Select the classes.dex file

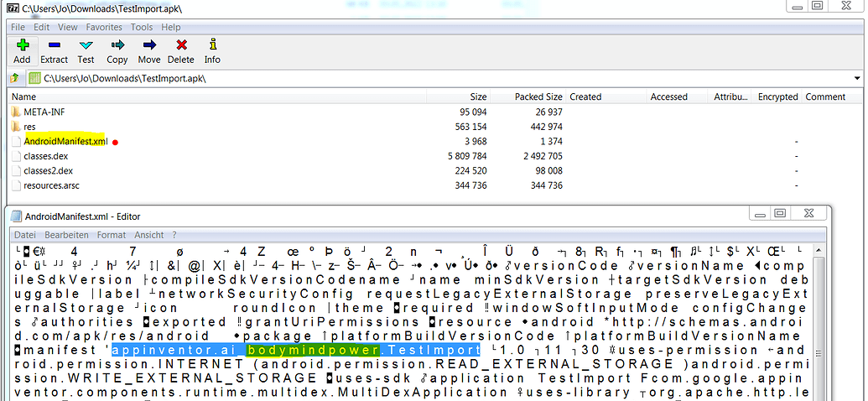[45, 156]
